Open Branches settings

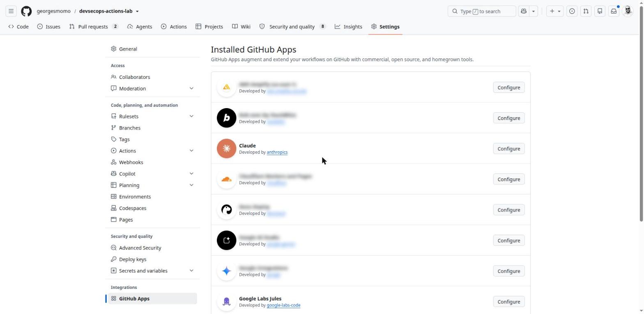[152, 128]
